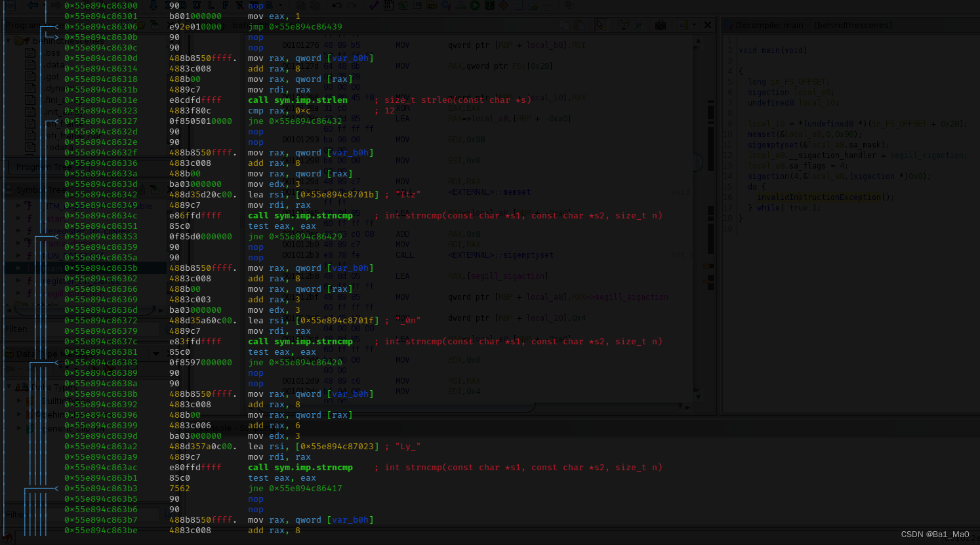This screenshot has width=980, height=545.
Task: Click the jmp 0x55e894c86439 instruction
Action: 295,26
